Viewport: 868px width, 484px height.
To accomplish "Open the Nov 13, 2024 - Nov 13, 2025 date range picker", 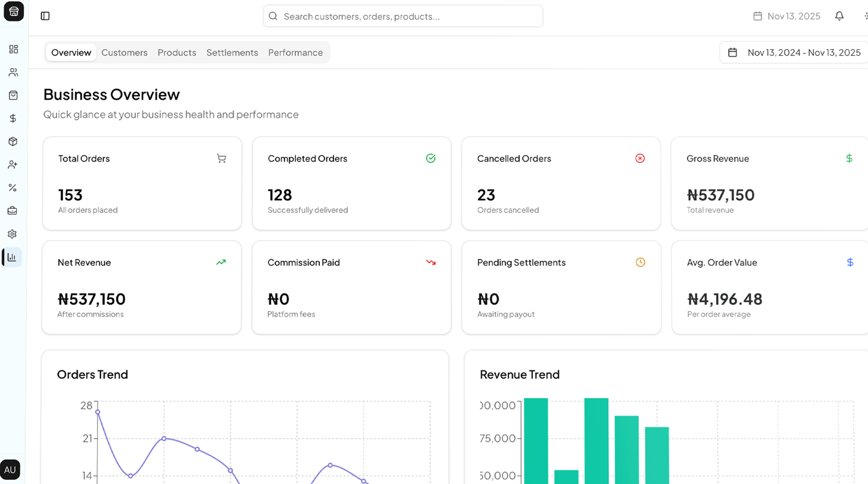I will point(794,52).
